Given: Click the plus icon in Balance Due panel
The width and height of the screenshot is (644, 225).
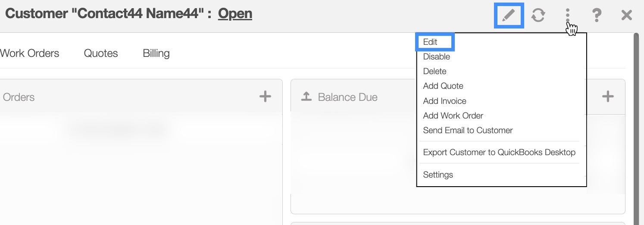Looking at the screenshot, I should [607, 97].
